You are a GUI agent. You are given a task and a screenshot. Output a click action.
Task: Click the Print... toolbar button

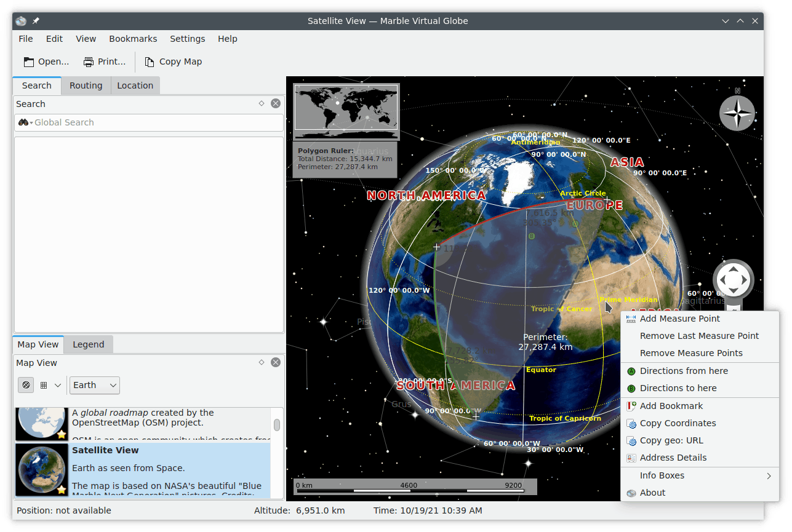[105, 62]
